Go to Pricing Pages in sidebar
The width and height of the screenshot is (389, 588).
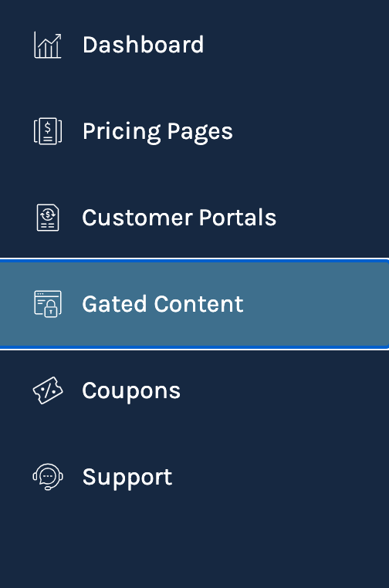(194, 131)
